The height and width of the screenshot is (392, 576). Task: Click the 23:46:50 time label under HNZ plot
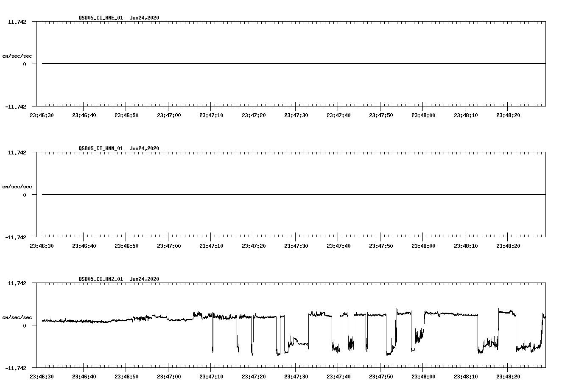click(x=126, y=377)
